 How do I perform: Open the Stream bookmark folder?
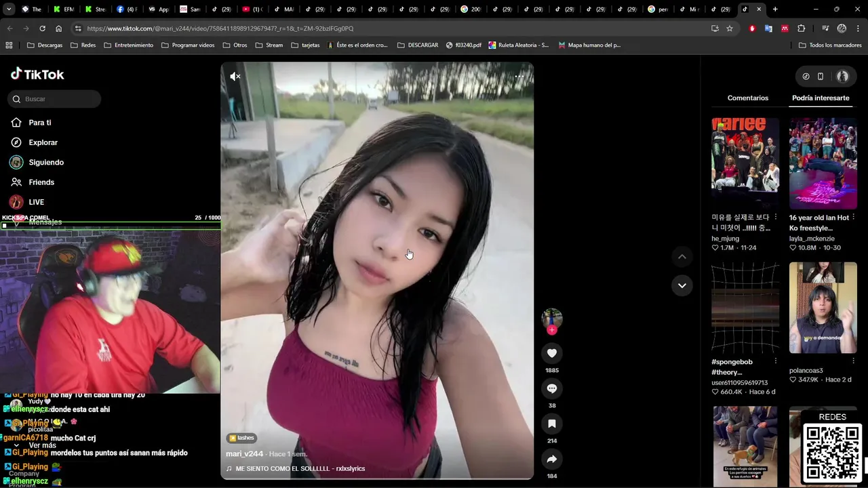[269, 45]
